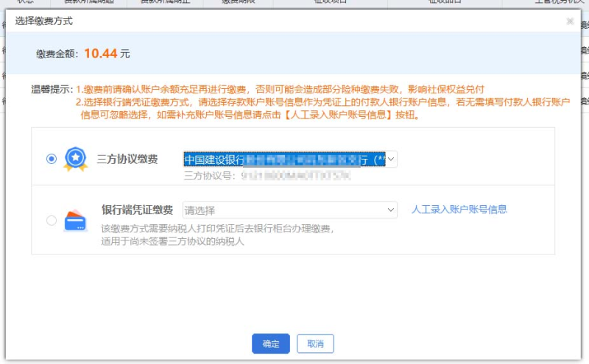The width and height of the screenshot is (589, 364).
Task: Click the 该缴费方式需要纳税人打印凭证 description text
Action: point(217,228)
